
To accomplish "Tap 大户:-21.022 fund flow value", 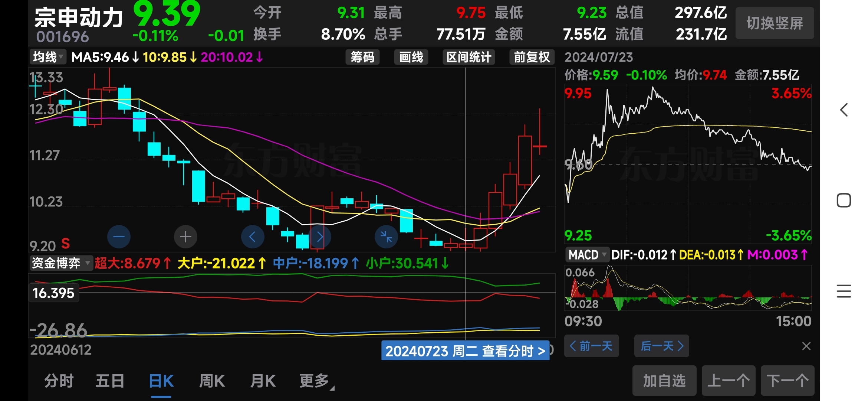I will 221,263.
